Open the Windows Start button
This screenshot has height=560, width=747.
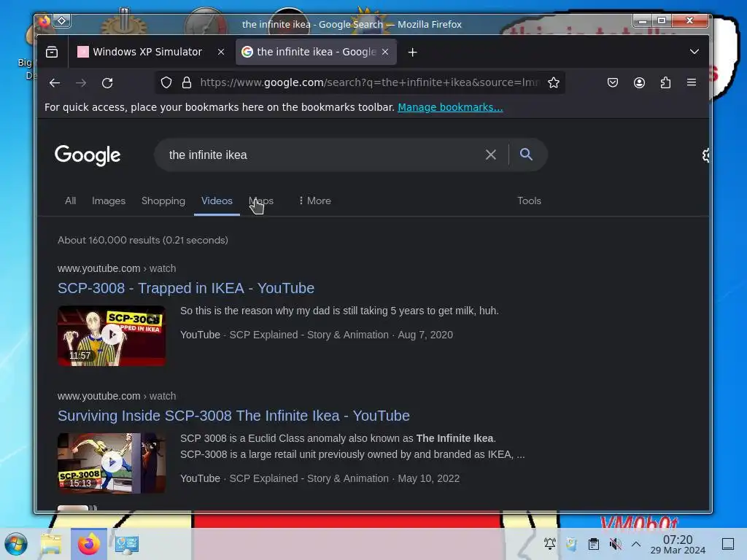pos(16,544)
